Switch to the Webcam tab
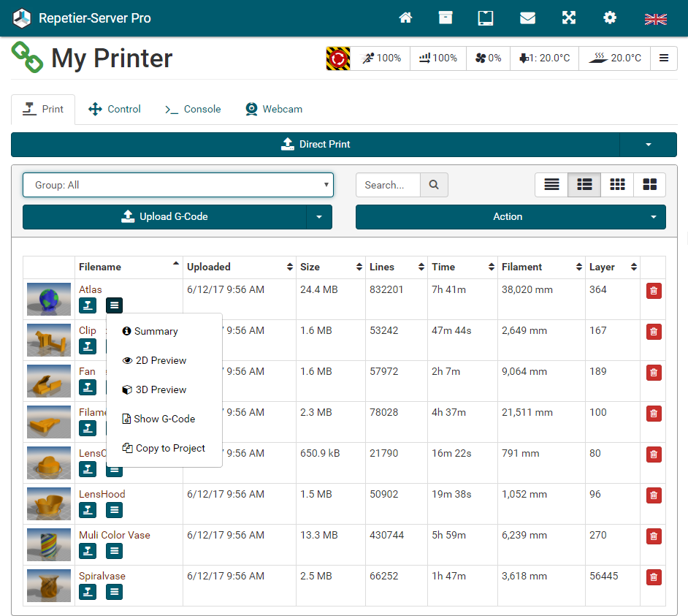688x616 pixels. click(274, 109)
